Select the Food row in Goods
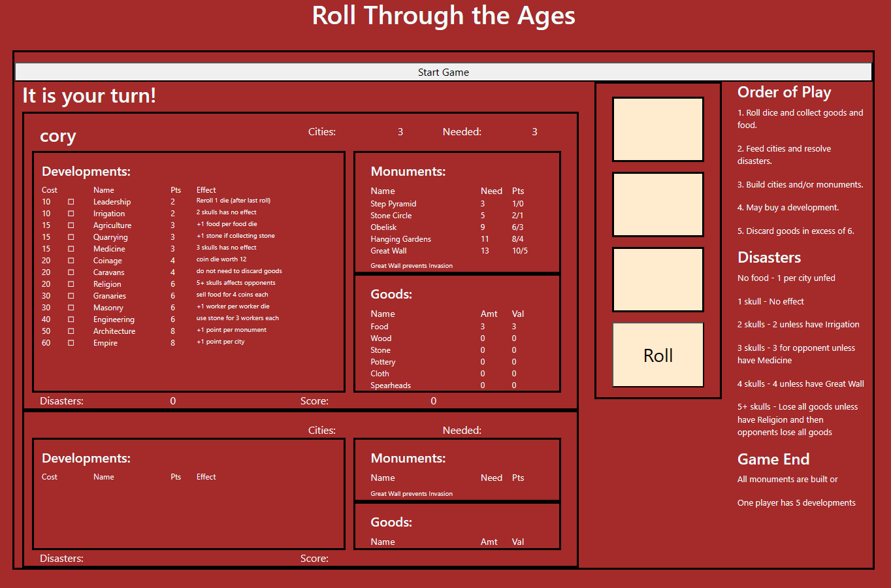 [380, 326]
